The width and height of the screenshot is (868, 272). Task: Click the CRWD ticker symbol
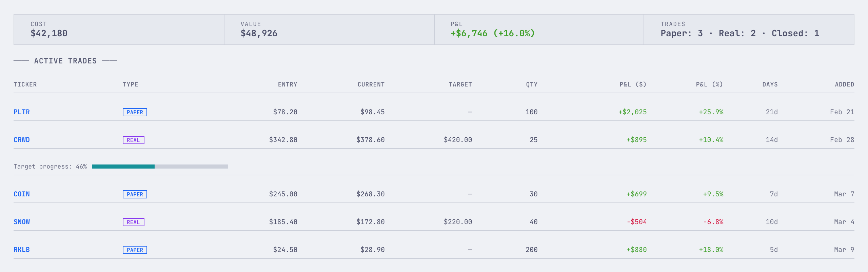pyautogui.click(x=21, y=139)
